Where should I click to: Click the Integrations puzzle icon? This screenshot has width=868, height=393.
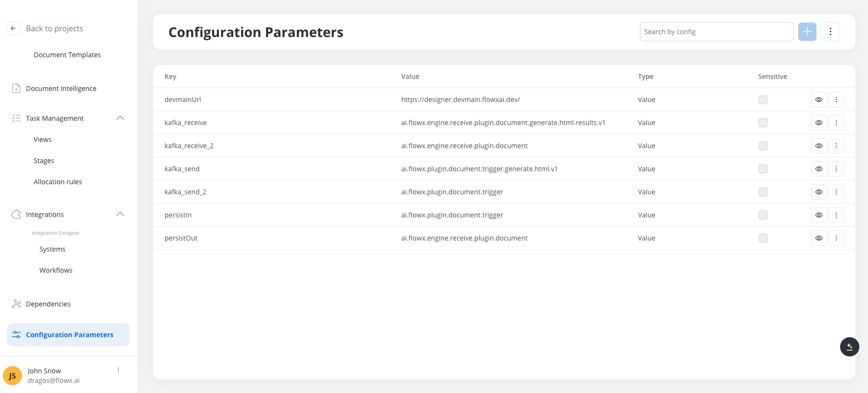click(16, 215)
